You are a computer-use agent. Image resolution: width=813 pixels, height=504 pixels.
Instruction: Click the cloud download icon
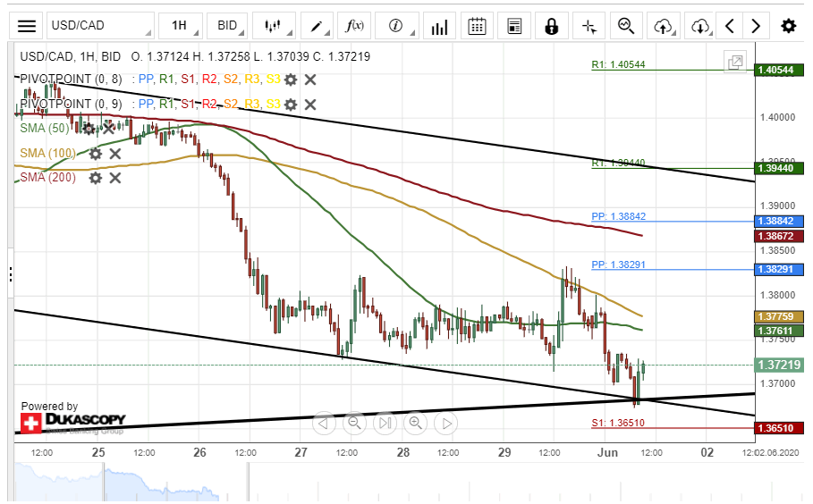[700, 26]
